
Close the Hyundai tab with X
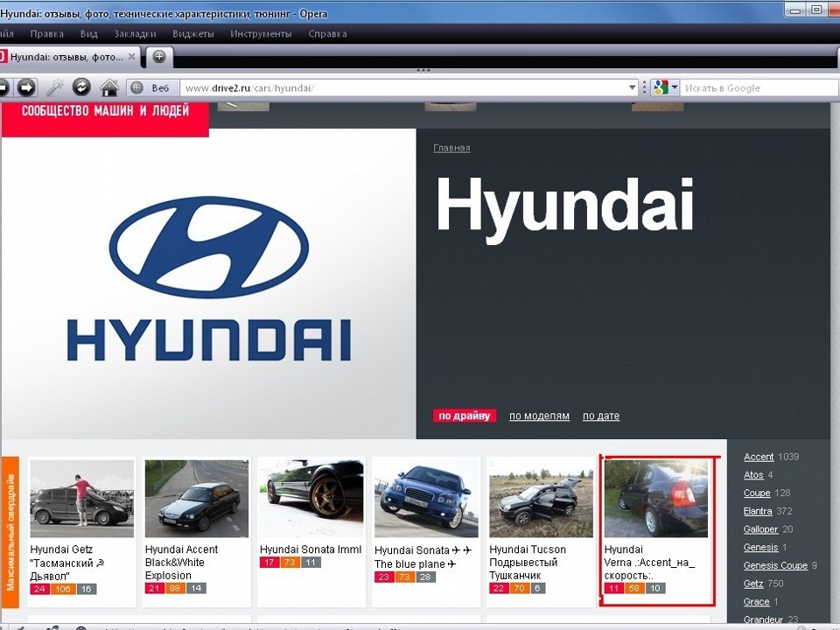(x=131, y=56)
